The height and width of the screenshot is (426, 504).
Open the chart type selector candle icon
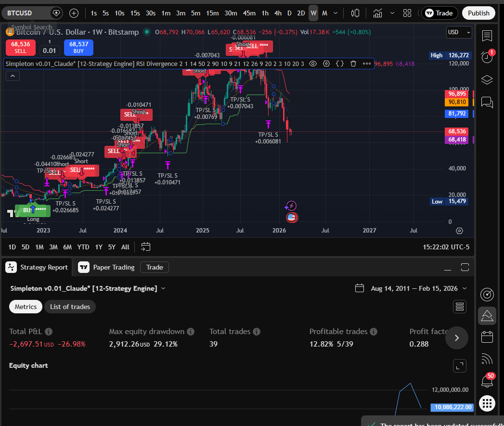pyautogui.click(x=355, y=13)
